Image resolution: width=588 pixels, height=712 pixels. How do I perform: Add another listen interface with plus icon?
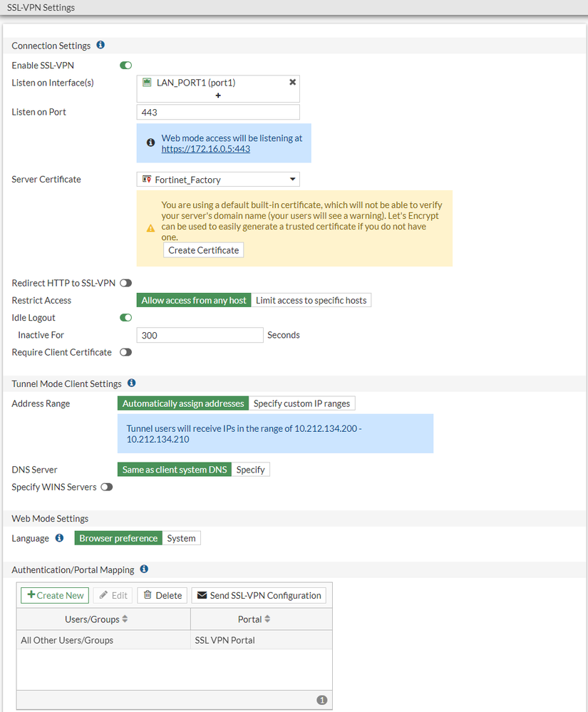tap(218, 95)
